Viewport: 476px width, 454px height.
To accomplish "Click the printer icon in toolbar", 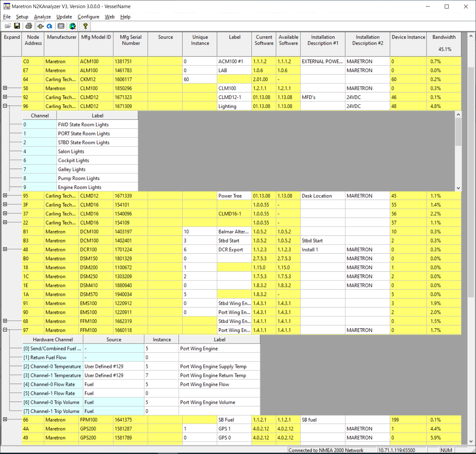I will (x=29, y=26).
